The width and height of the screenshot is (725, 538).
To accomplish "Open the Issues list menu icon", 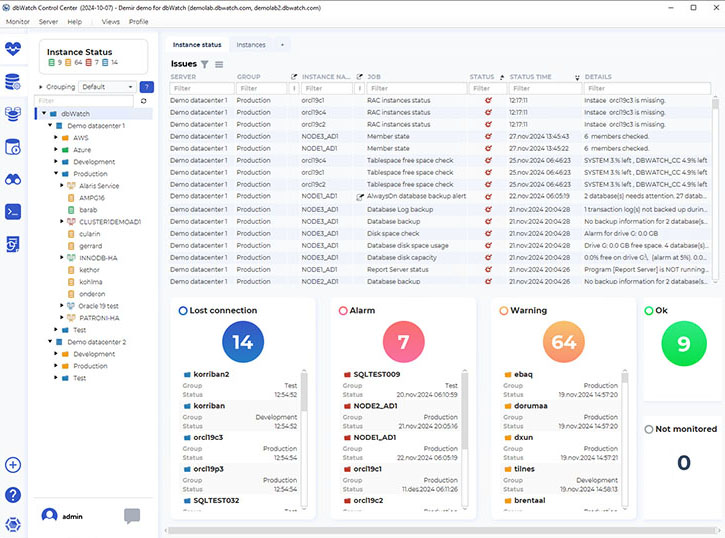I will click(219, 64).
